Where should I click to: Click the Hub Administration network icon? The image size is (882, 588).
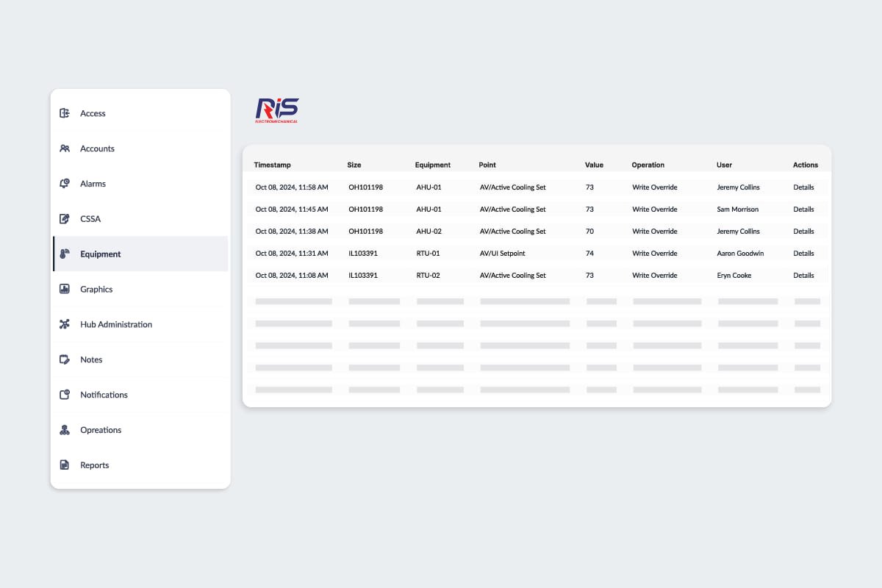click(65, 324)
